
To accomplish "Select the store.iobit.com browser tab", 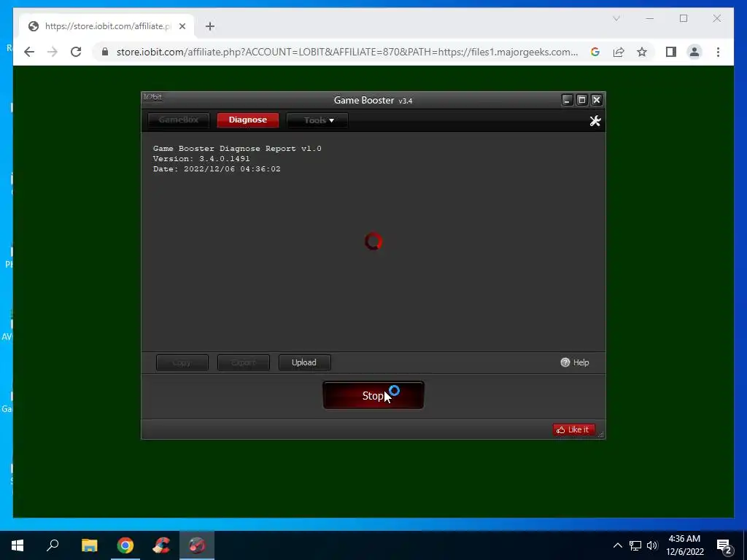I will 107,26.
